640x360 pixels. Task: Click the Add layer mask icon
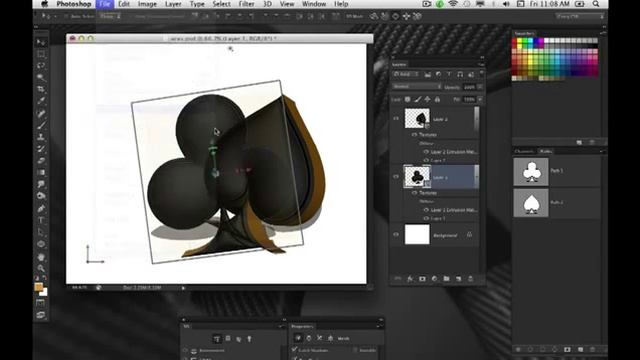point(422,279)
